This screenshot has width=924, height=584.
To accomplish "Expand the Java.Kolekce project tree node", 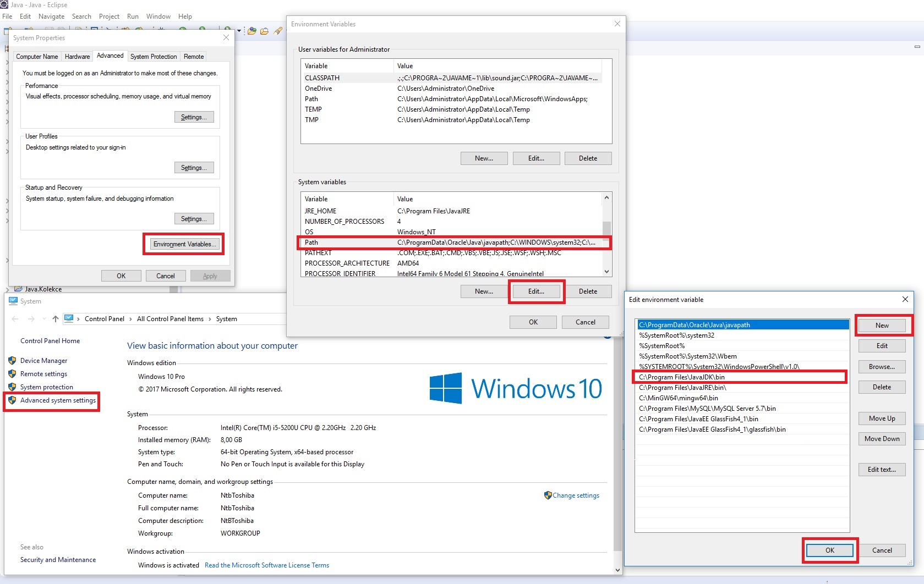I will pos(7,289).
